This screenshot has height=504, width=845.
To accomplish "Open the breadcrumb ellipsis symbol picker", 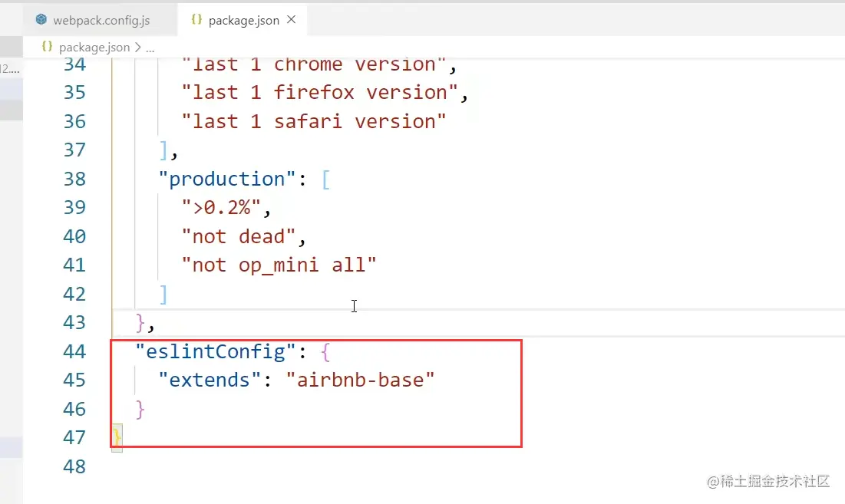I will point(150,47).
